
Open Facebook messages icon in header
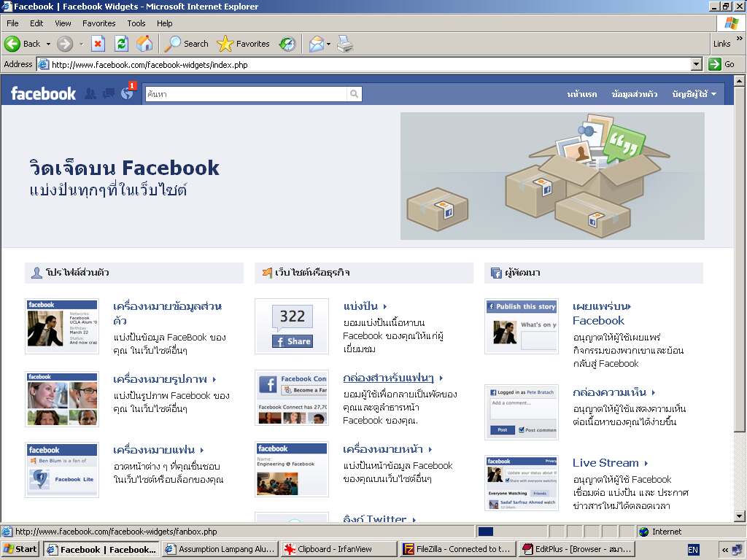(109, 93)
